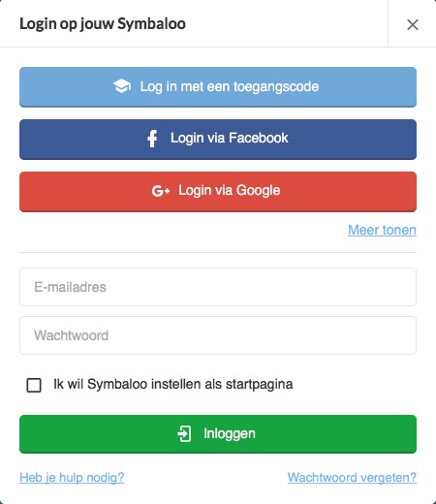The height and width of the screenshot is (504, 436).
Task: Focus the E-mailadres input field
Action: (x=218, y=287)
